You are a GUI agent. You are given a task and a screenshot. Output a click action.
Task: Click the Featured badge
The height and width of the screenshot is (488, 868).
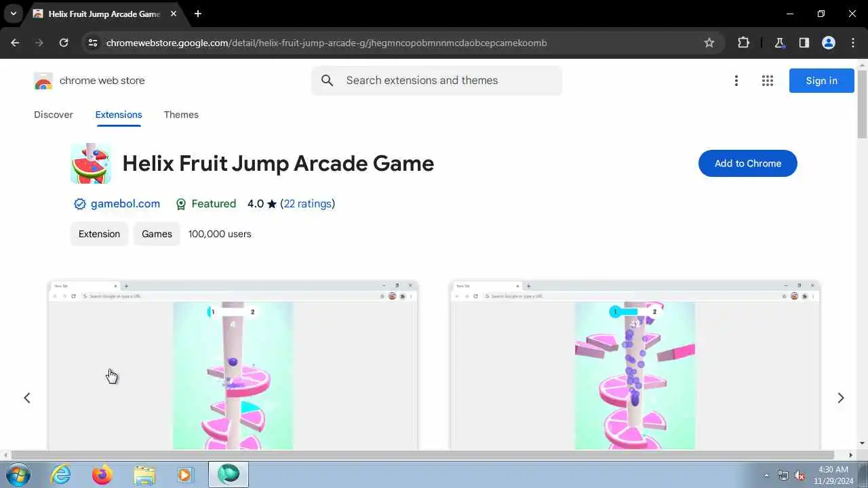coord(205,203)
